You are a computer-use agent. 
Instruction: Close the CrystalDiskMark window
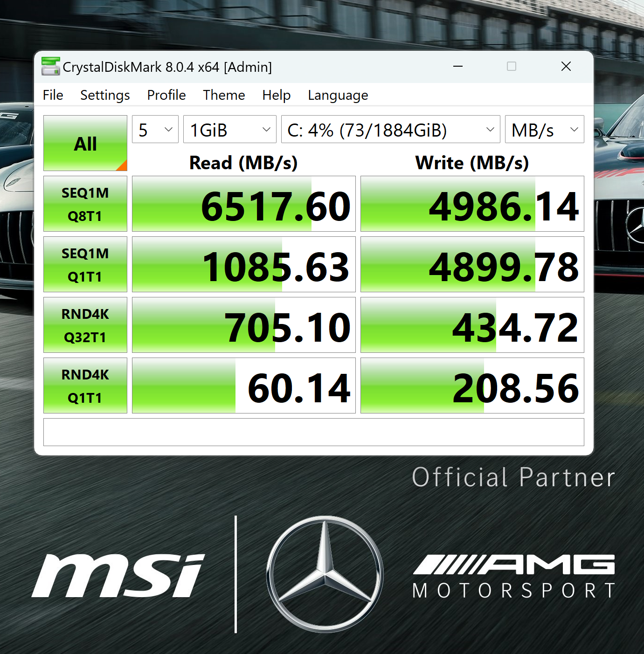coord(566,67)
